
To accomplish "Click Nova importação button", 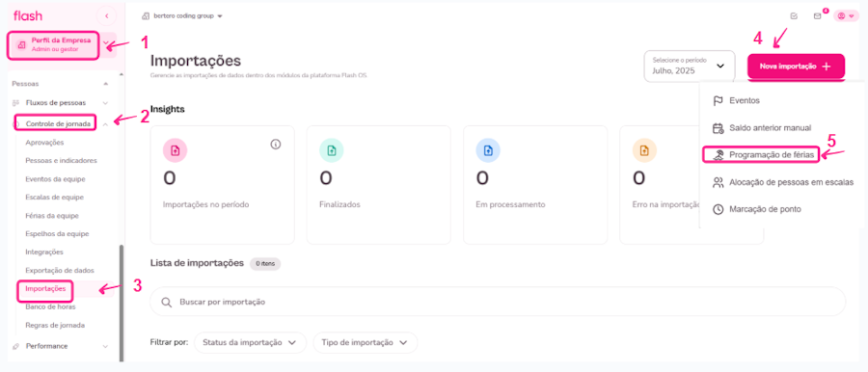I will (x=796, y=66).
